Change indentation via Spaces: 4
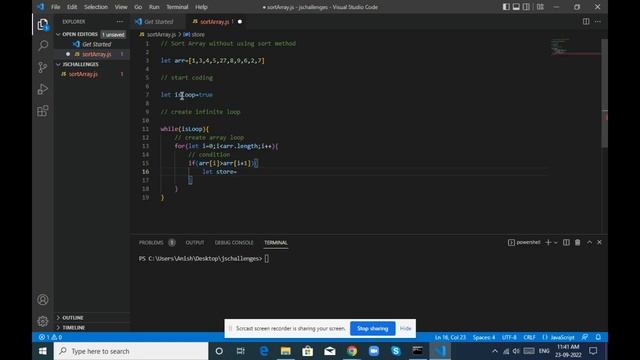 pyautogui.click(x=484, y=337)
